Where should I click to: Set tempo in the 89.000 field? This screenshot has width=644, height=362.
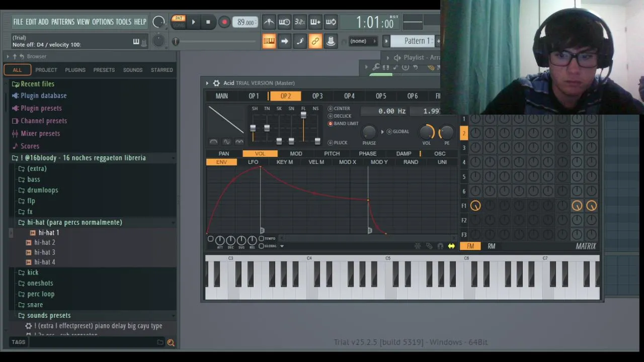(246, 22)
